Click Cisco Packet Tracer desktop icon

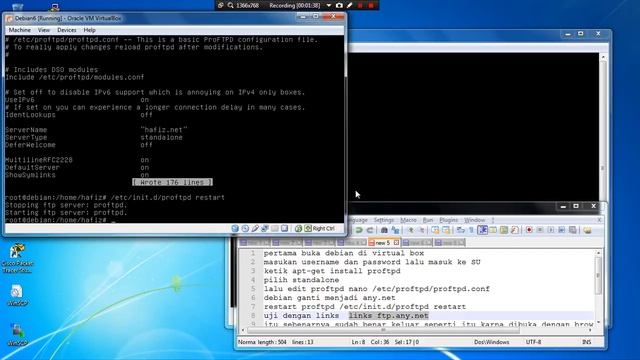click(x=17, y=258)
